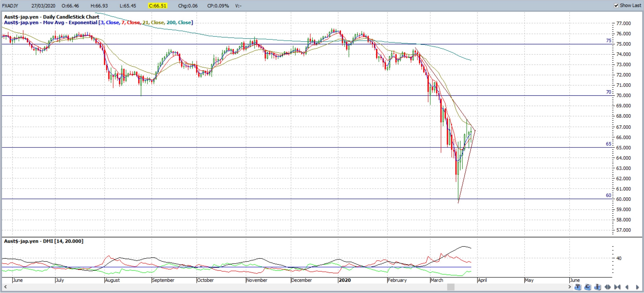Screen dimensions: 644x293
Task: Click the highlighted close value C:66.51
Action: [158, 6]
